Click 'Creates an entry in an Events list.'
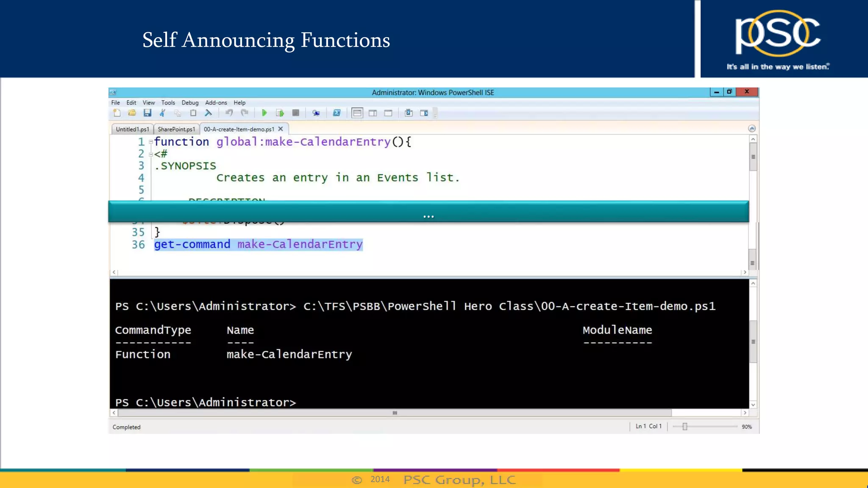Viewport: 868px width, 488px height. (338, 178)
